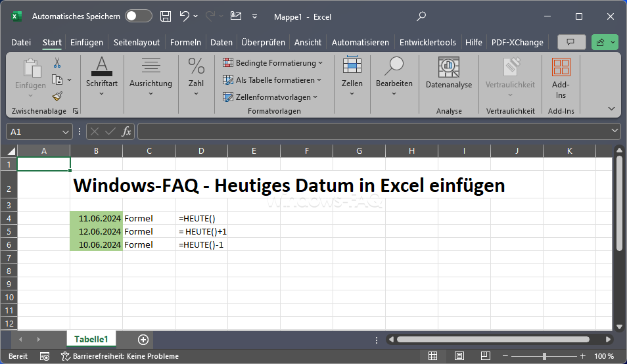
Task: Switch to Page Break Preview icon
Action: [x=486, y=356]
